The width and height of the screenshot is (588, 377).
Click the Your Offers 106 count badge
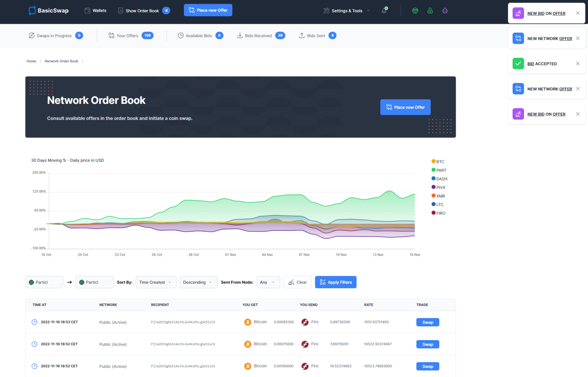pyautogui.click(x=147, y=36)
